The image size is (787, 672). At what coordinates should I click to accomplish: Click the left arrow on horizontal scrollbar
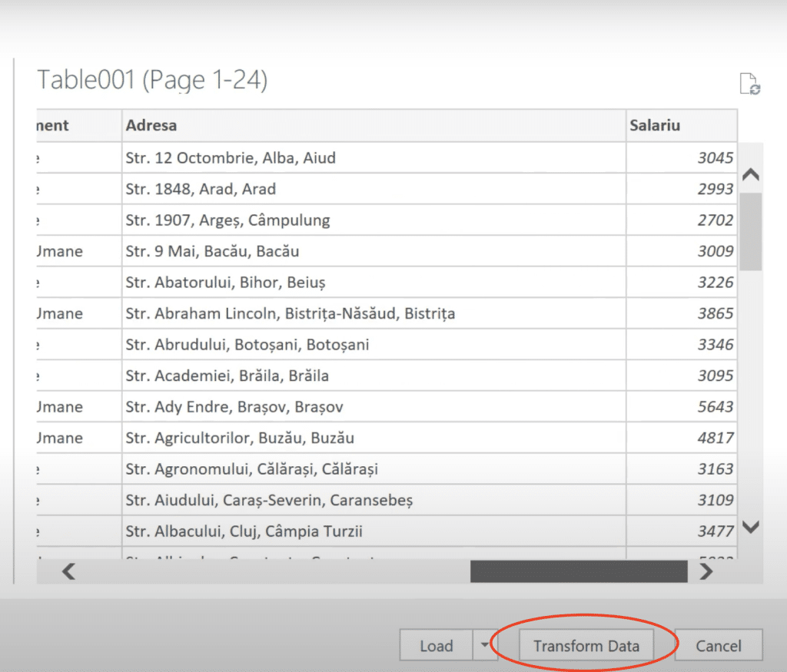[68, 571]
